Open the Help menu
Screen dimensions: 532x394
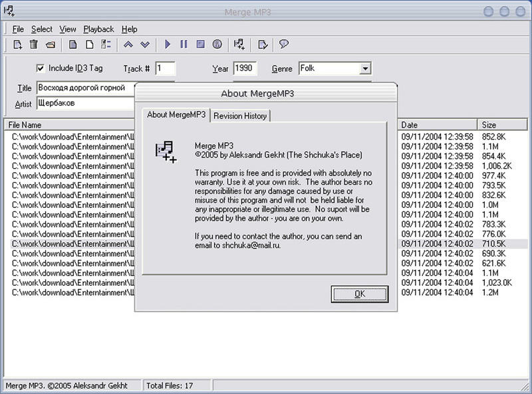[129, 29]
